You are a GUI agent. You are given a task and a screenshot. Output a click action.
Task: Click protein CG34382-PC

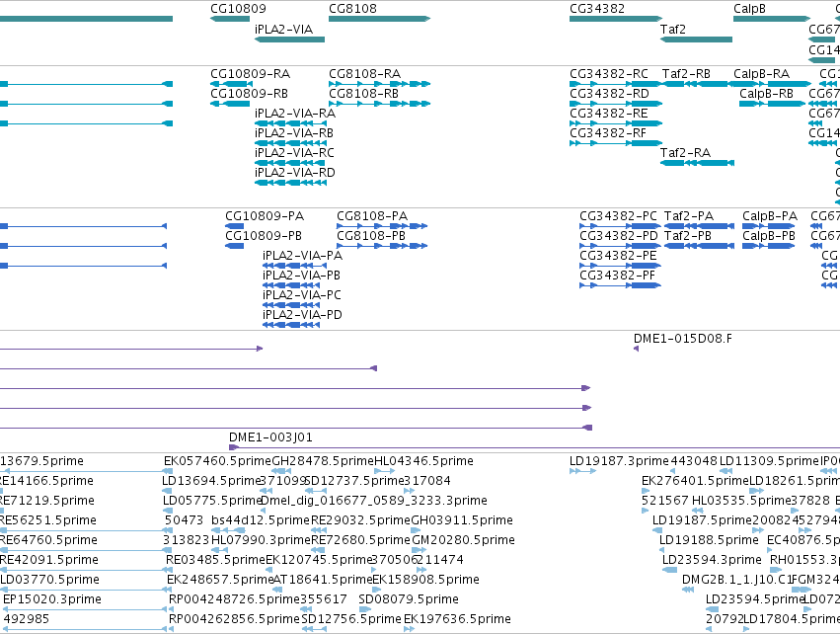pos(618,216)
